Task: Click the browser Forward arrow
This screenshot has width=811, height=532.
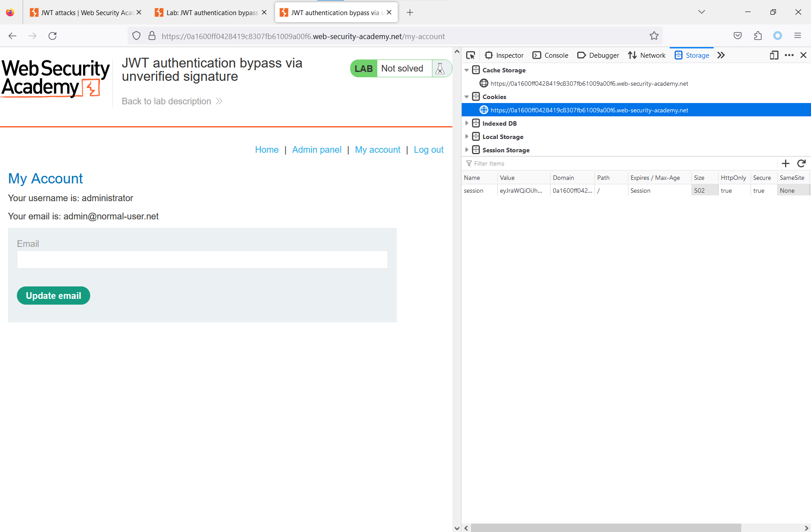Action: [32, 36]
